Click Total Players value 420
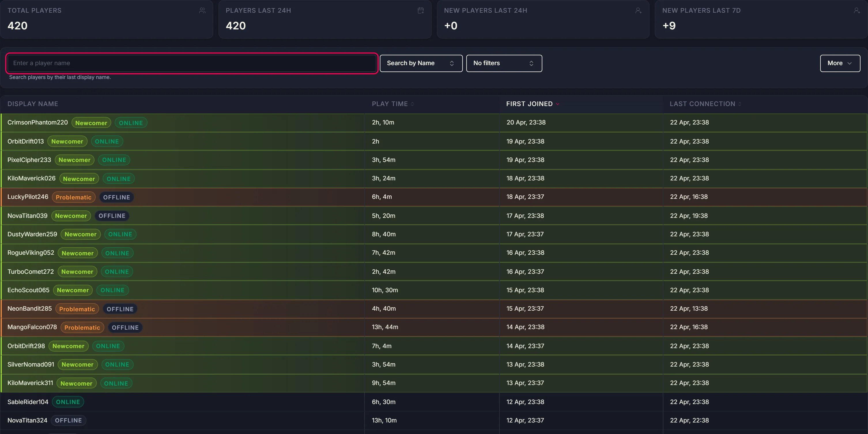 [x=18, y=26]
